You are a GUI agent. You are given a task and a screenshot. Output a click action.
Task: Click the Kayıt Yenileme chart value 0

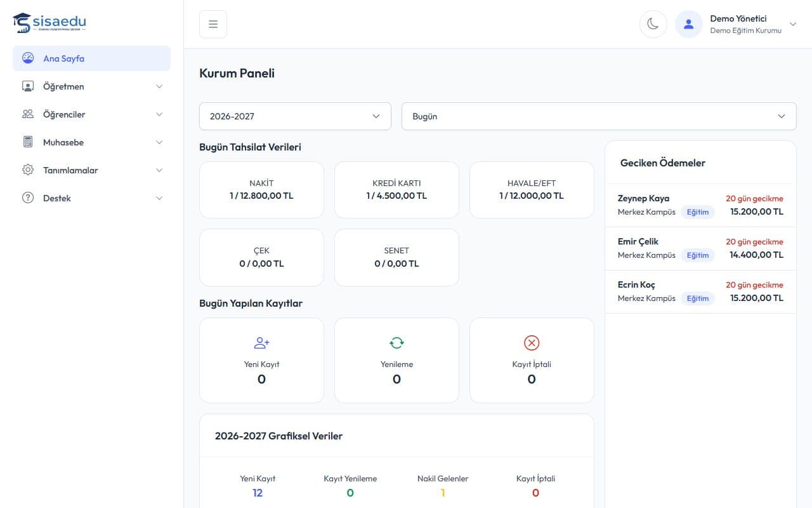coord(350,493)
